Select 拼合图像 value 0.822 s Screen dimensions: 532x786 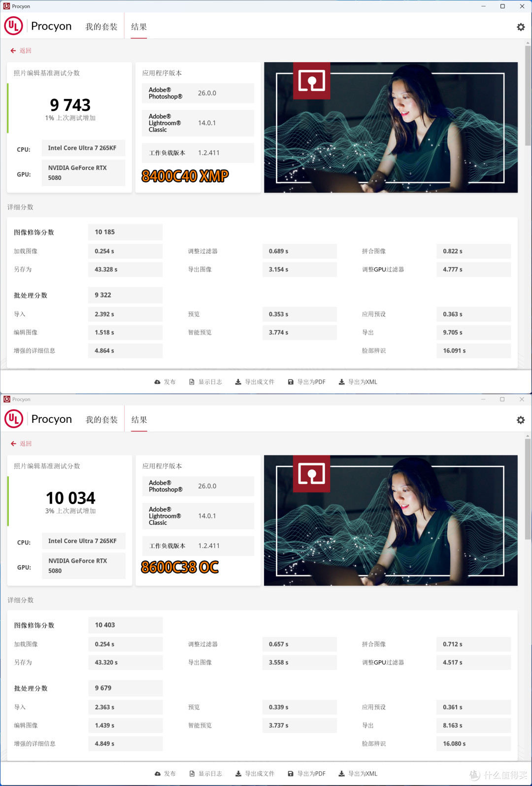pyautogui.click(x=473, y=251)
